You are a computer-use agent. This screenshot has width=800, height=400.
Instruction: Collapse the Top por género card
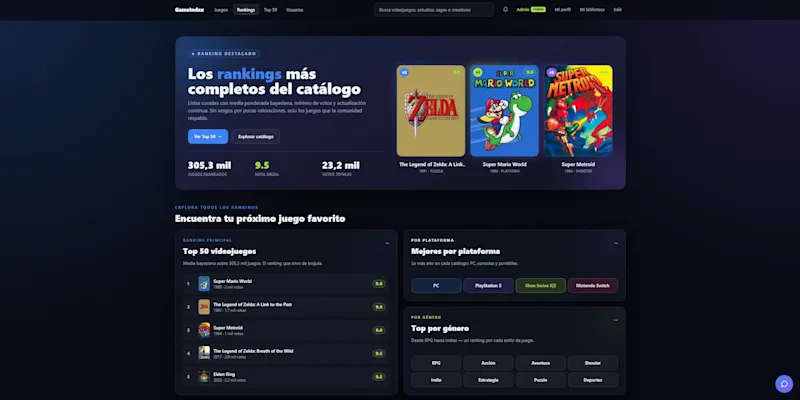(x=616, y=320)
